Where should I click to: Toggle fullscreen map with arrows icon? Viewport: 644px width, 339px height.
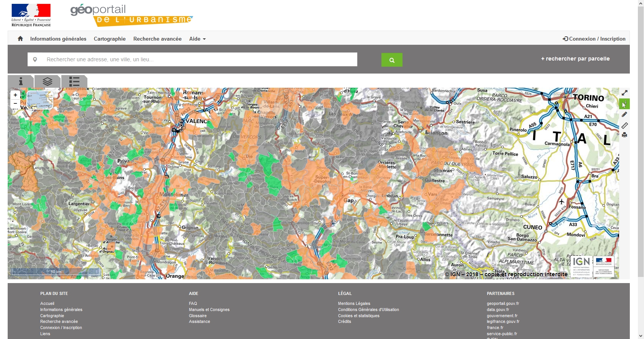click(624, 93)
